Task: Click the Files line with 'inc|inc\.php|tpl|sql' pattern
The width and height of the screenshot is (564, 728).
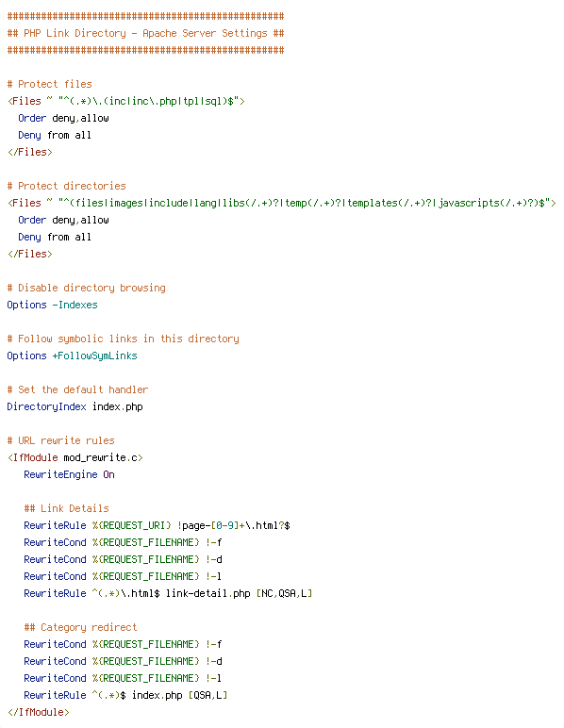Action: pyautogui.click(x=125, y=101)
